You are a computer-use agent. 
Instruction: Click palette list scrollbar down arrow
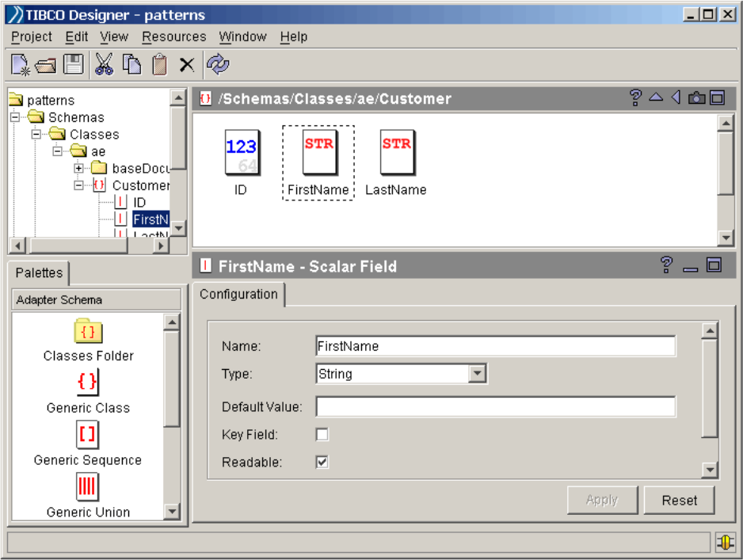pyautogui.click(x=172, y=511)
